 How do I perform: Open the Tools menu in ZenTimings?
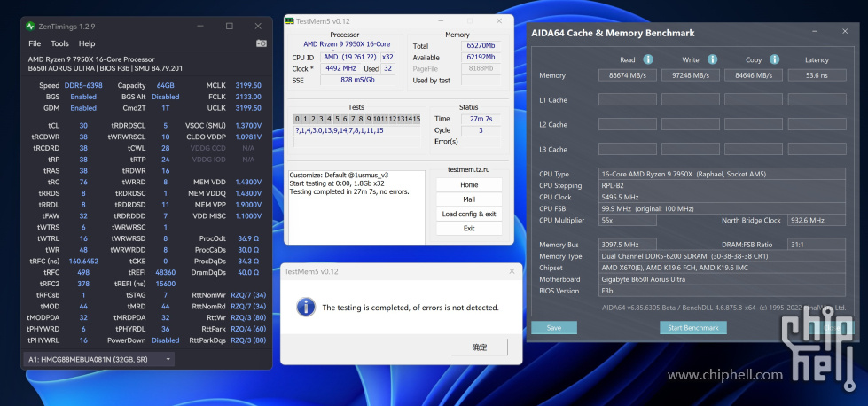(59, 43)
